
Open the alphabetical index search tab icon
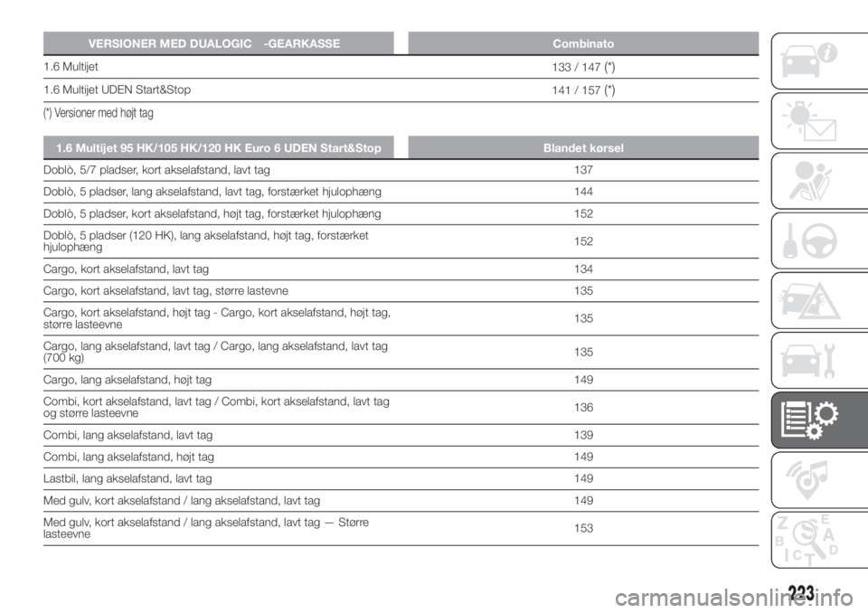point(820,540)
